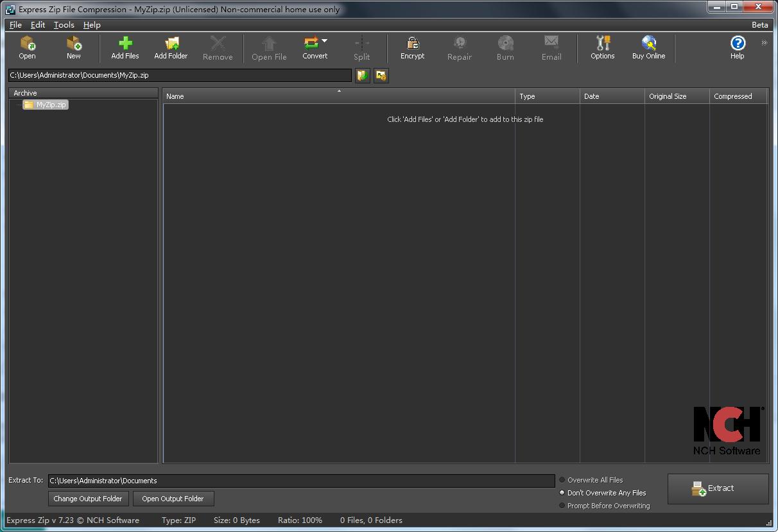Click the Open archive toolbar icon

pos(27,47)
